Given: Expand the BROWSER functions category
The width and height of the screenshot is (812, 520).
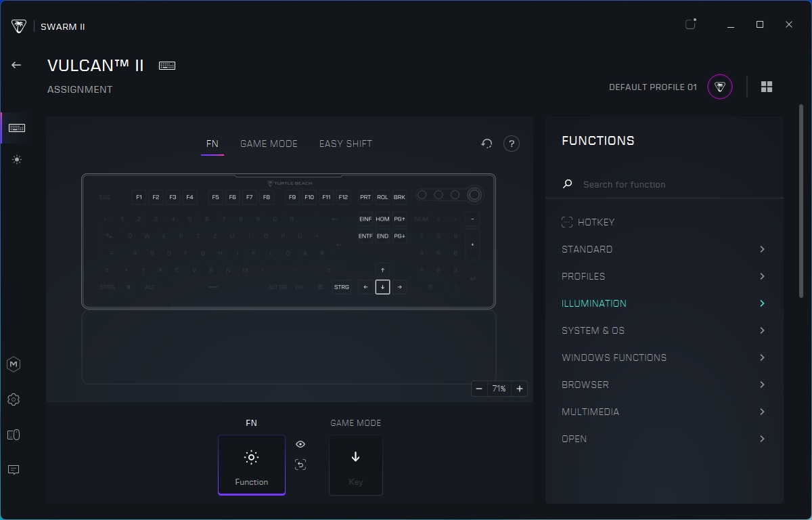Looking at the screenshot, I should tap(664, 385).
